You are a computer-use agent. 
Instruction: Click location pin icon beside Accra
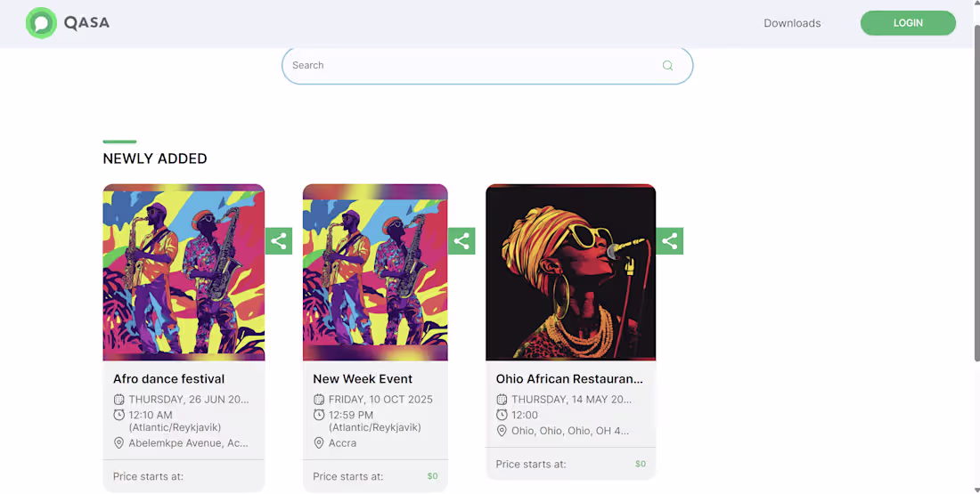click(x=319, y=442)
